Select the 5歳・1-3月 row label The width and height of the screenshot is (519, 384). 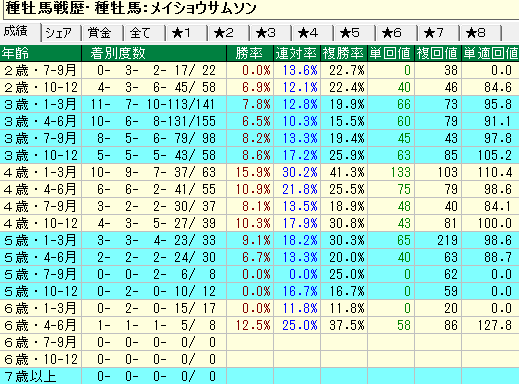tap(41, 240)
